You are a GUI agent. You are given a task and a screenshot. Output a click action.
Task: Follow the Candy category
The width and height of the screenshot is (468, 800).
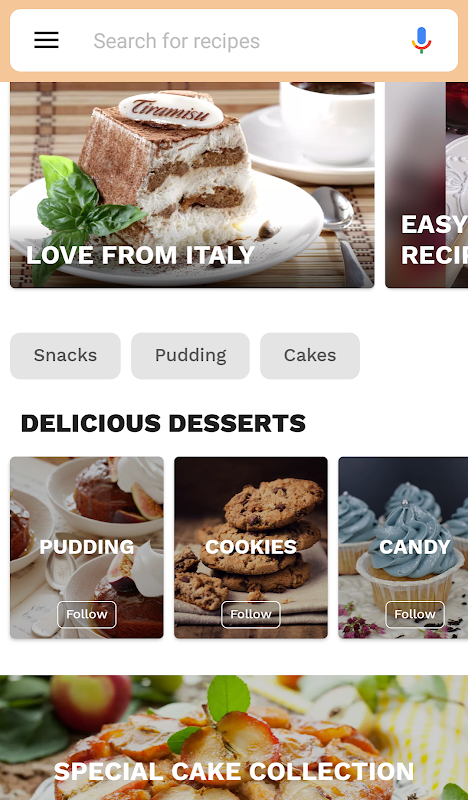[x=415, y=614]
